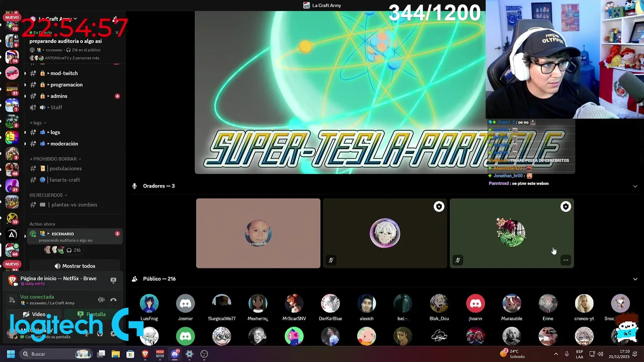This screenshot has height=362, width=644.
Task: Collapse the logs category
Action: click(38, 123)
